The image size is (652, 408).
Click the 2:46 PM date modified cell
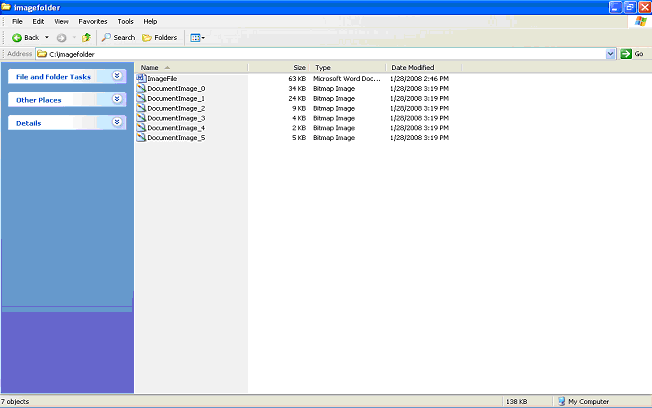(x=420, y=79)
